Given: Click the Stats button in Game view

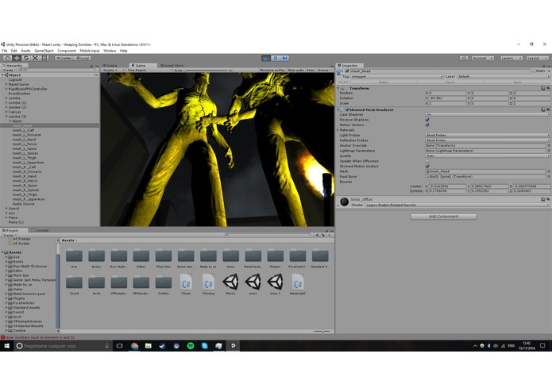Looking at the screenshot, I should pos(311,71).
